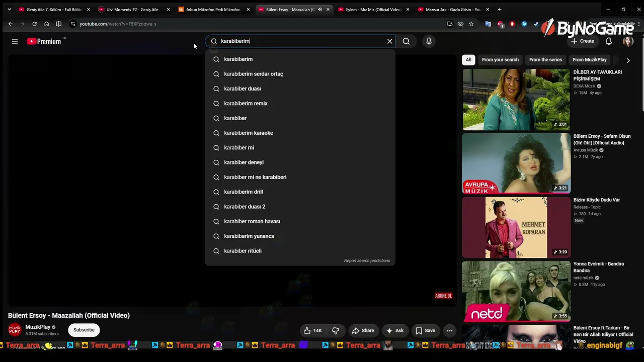
Task: Choose suggestion "karabiberim remix"
Action: point(300,104)
